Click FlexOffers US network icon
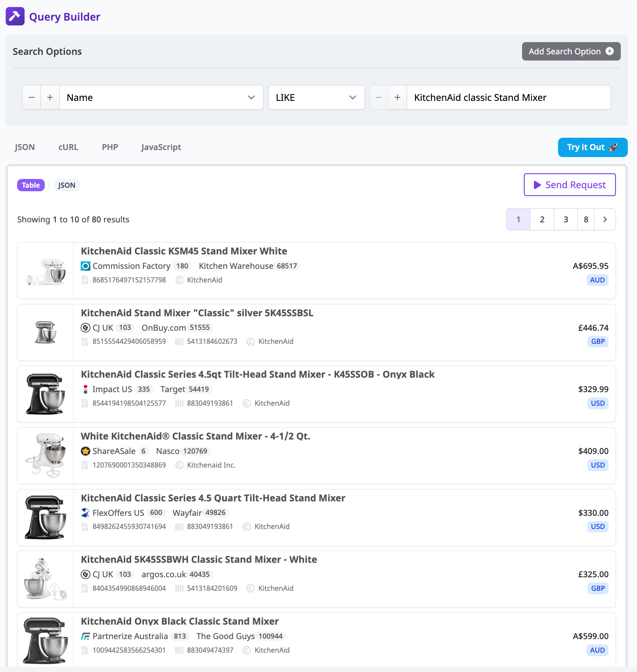The height and width of the screenshot is (672, 637). (x=86, y=513)
